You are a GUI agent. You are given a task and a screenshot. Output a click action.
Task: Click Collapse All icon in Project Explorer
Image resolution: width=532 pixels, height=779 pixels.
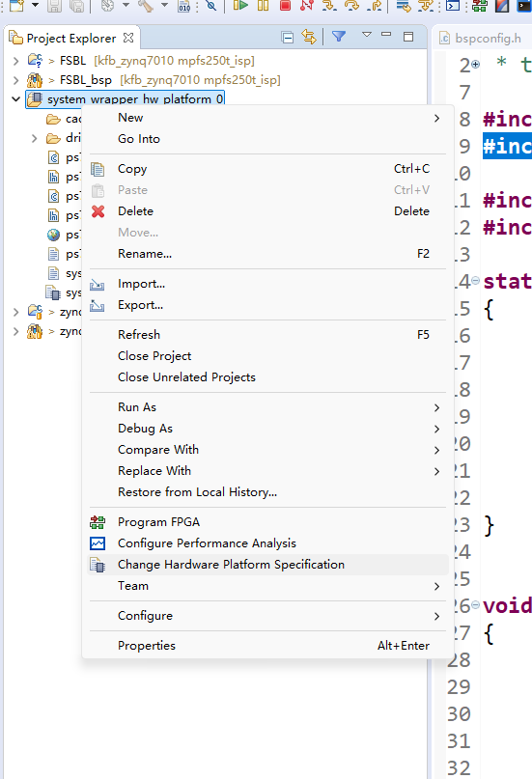pyautogui.click(x=287, y=38)
